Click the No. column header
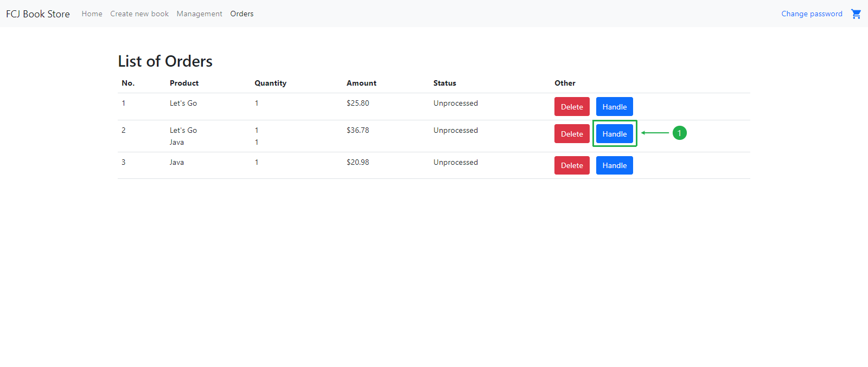This screenshot has width=868, height=367. pyautogui.click(x=128, y=83)
